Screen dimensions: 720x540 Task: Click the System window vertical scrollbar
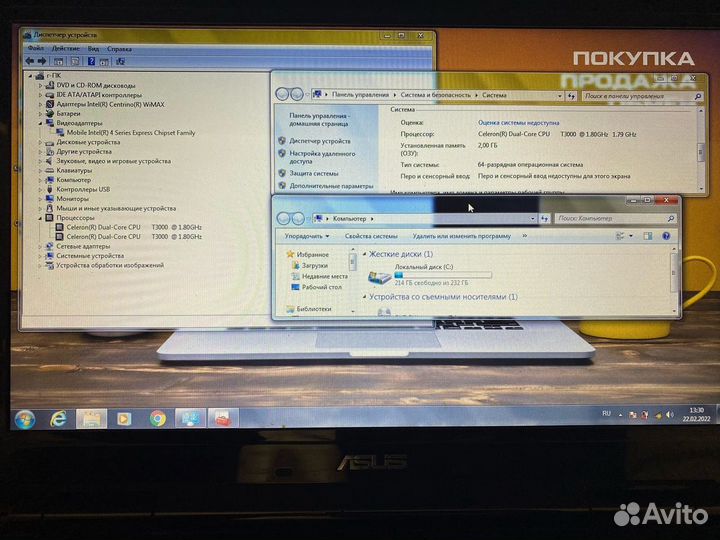pyautogui.click(x=701, y=150)
